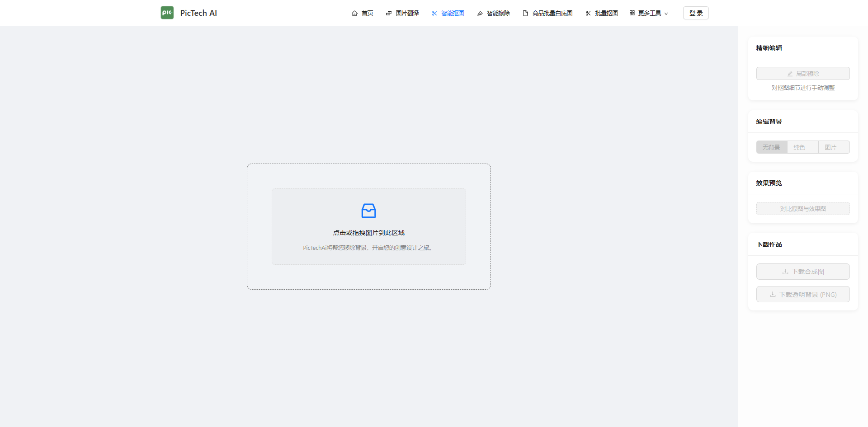Go to 商品批量白底图 page

tap(552, 13)
